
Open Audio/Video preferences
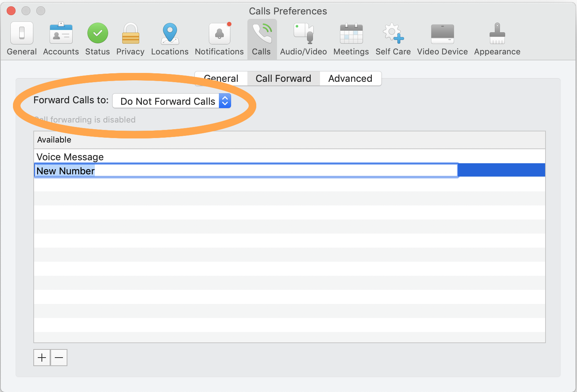(303, 39)
